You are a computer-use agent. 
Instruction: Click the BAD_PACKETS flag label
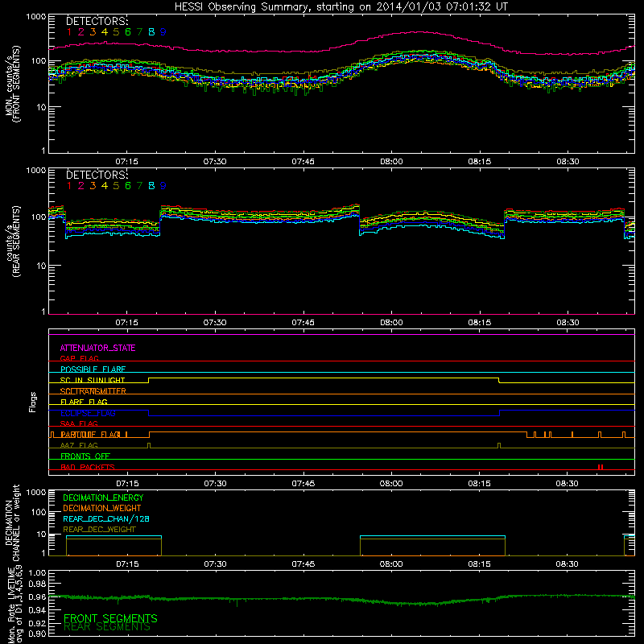pyautogui.click(x=88, y=468)
